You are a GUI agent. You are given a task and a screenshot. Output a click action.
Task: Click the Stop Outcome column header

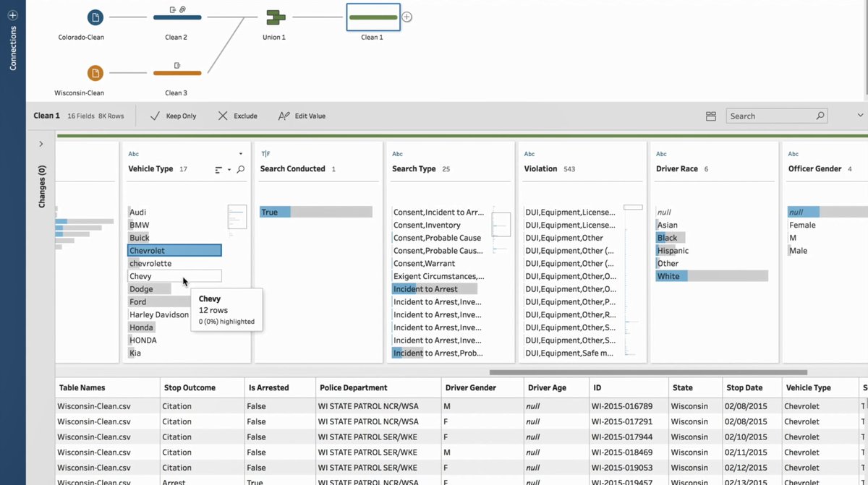pos(202,387)
